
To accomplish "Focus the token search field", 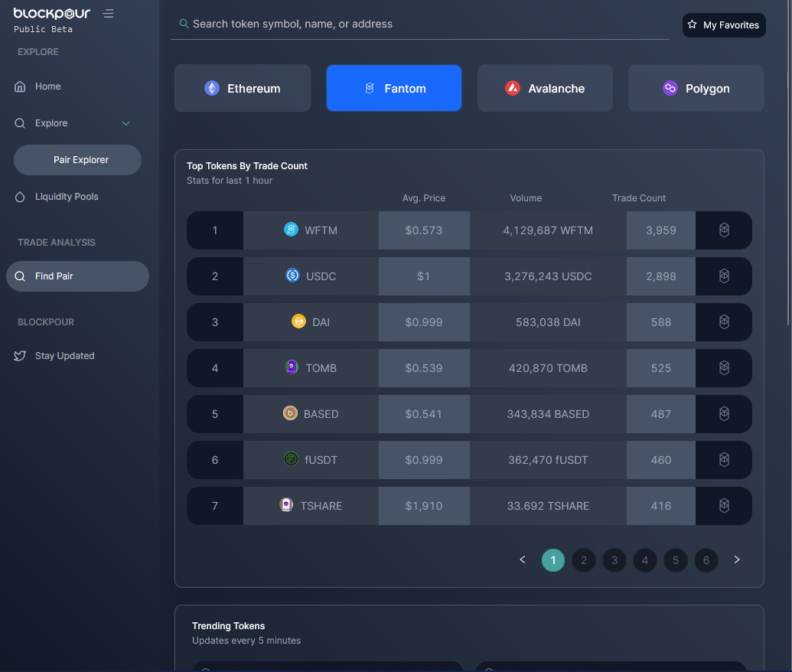I will pyautogui.click(x=420, y=24).
